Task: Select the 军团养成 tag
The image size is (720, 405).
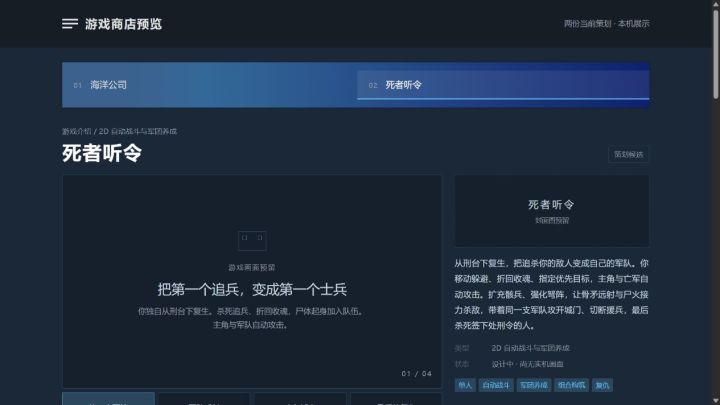Action: [x=534, y=385]
